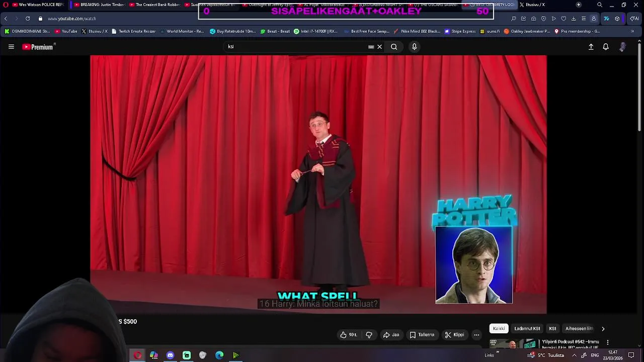Start voice search with the microphone
The height and width of the screenshot is (362, 644).
point(414,47)
